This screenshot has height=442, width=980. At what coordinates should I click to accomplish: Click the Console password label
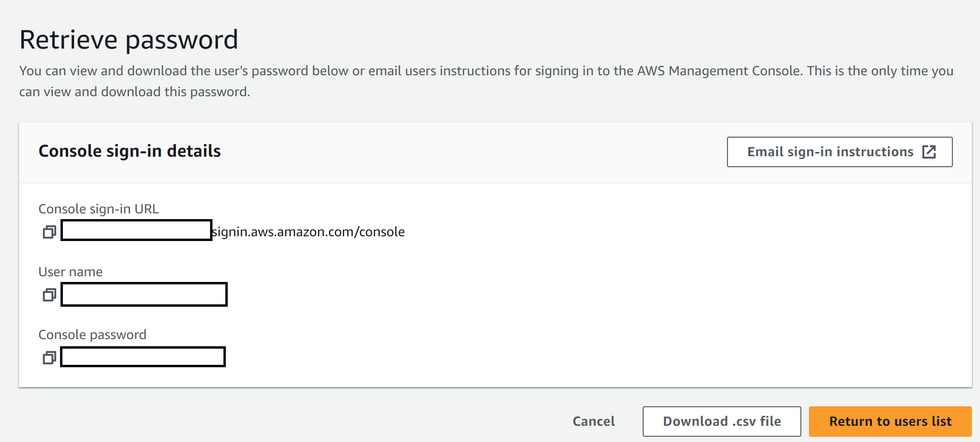point(92,334)
